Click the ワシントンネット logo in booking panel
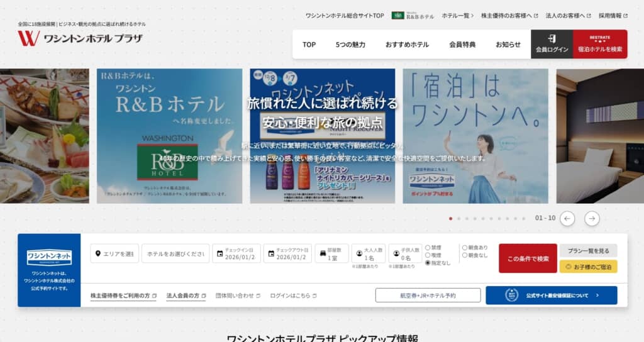644x342 pixels. coord(49,257)
